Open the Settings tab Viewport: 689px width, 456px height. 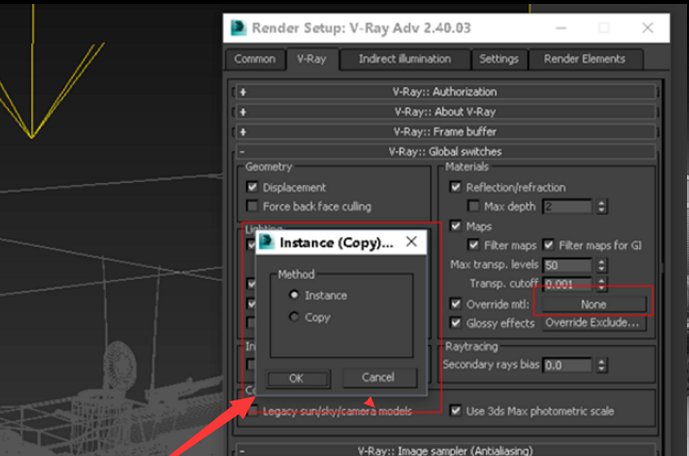tap(498, 59)
